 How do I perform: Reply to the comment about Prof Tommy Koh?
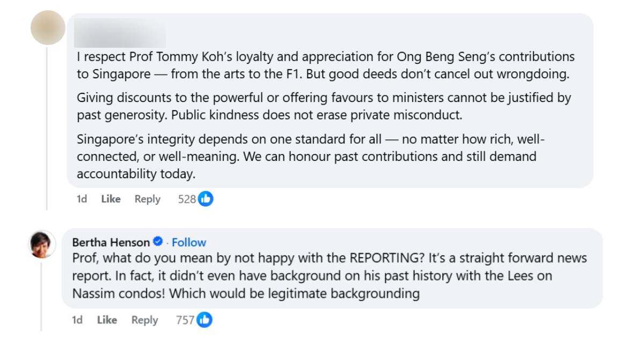[x=148, y=199]
